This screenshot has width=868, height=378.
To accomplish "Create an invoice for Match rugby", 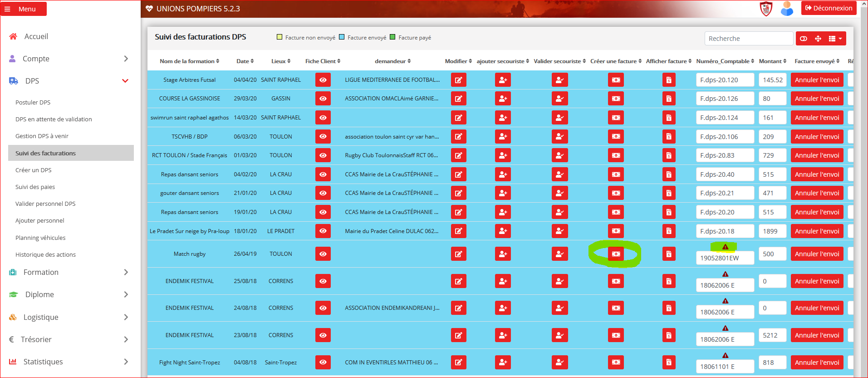I will point(616,254).
